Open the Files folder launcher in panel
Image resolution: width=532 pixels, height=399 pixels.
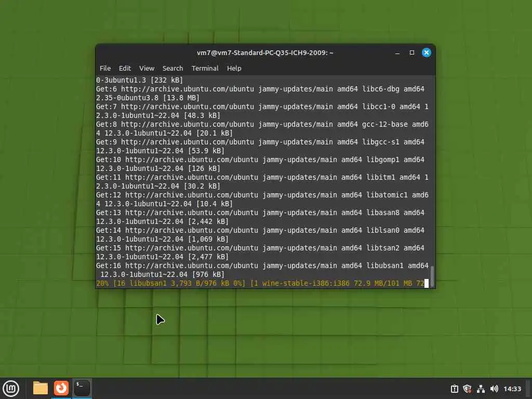[x=41, y=388]
